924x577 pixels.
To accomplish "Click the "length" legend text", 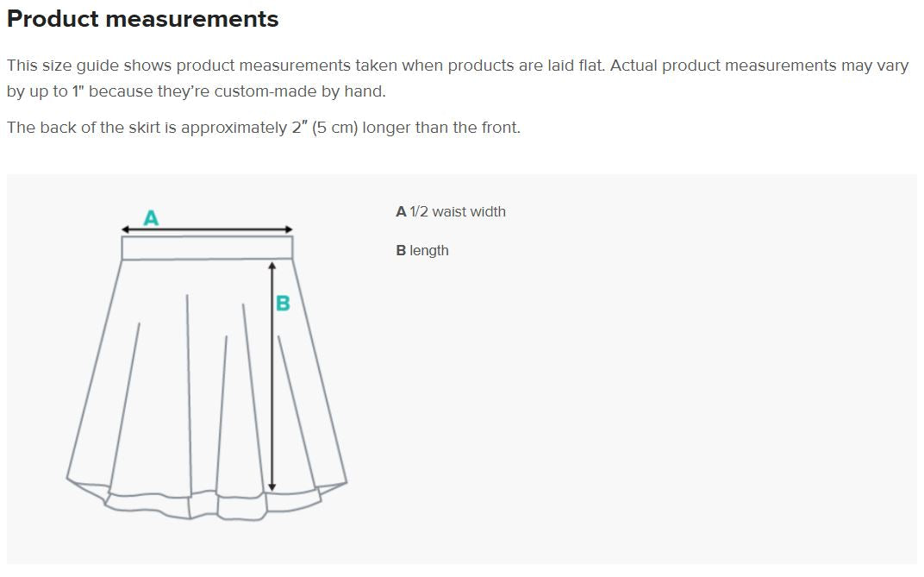I will [429, 250].
